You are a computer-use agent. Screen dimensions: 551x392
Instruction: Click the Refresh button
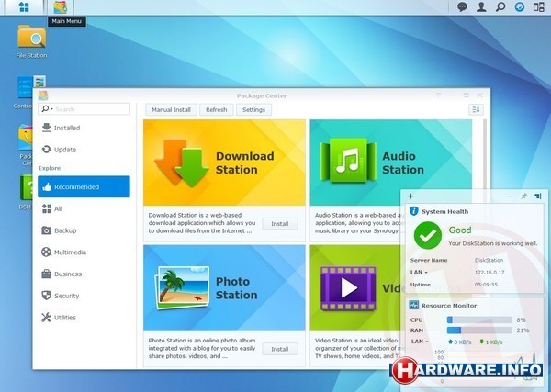pos(216,109)
